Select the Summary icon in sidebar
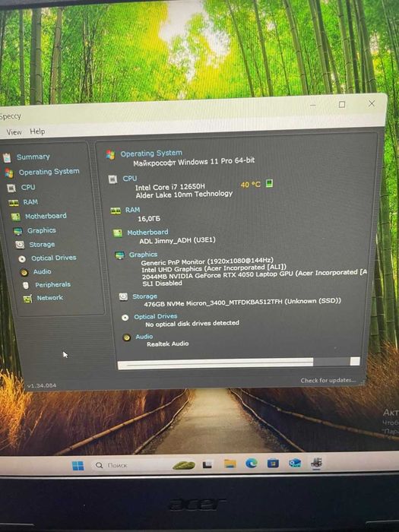 (7, 158)
